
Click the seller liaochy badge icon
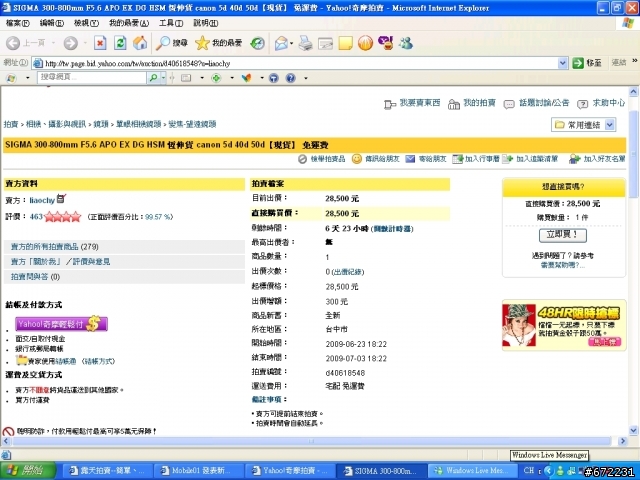(x=61, y=199)
